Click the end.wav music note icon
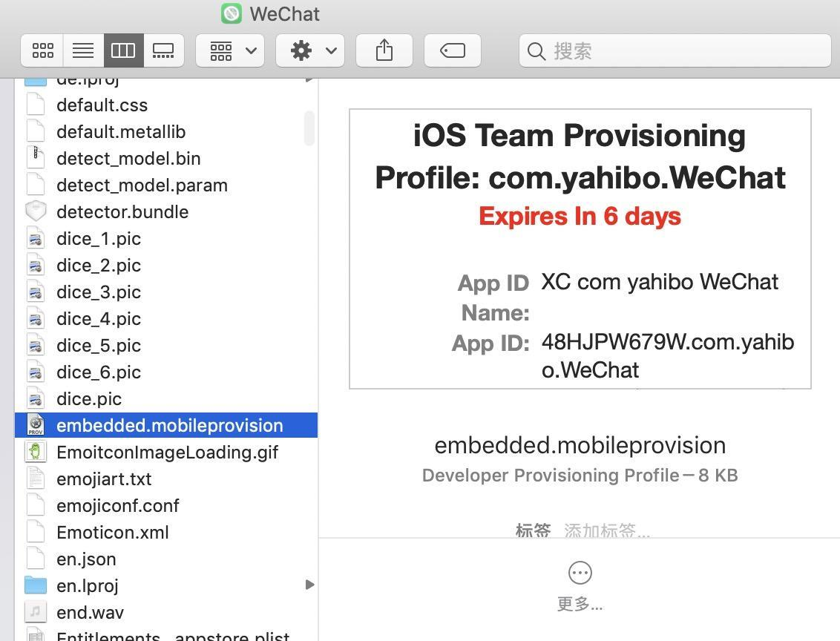 pos(36,612)
